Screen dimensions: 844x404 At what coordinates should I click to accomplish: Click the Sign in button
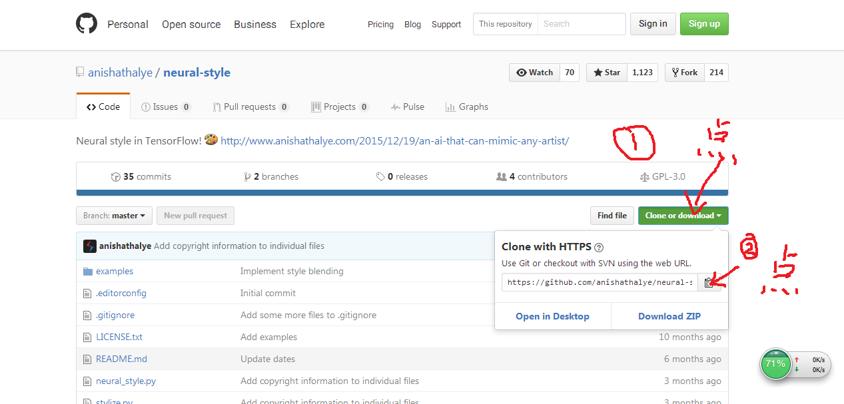pyautogui.click(x=653, y=24)
